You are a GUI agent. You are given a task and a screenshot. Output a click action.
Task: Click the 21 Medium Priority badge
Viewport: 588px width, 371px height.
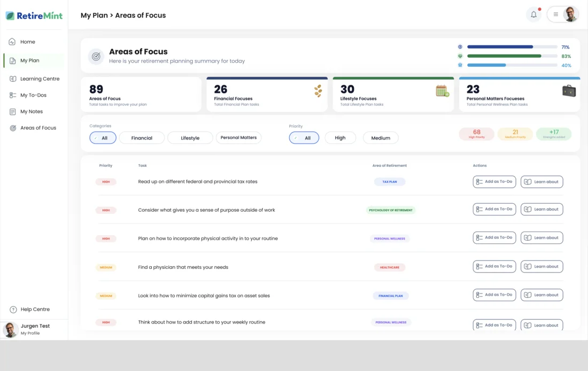(515, 134)
